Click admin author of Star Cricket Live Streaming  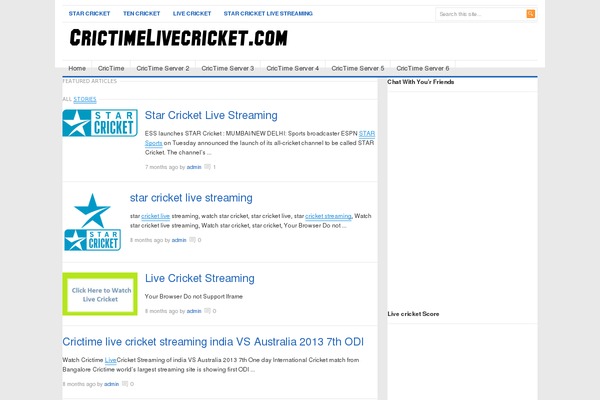point(194,167)
